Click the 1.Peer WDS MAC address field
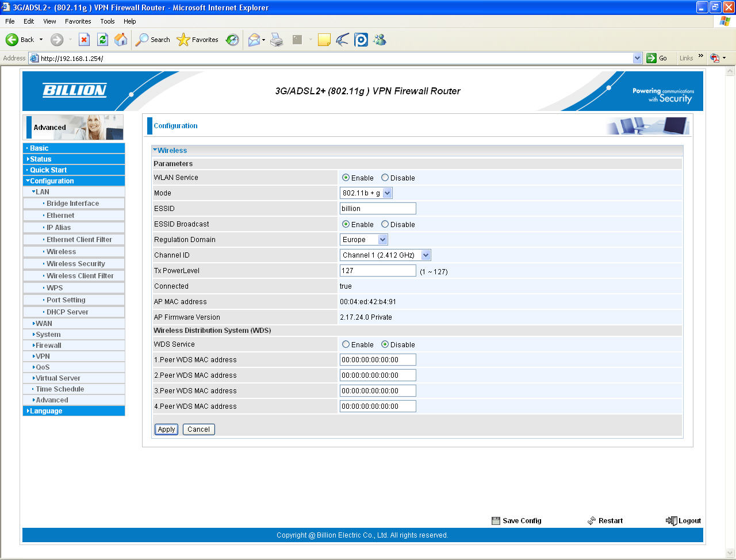Screen dimensions: 736x560 point(378,360)
